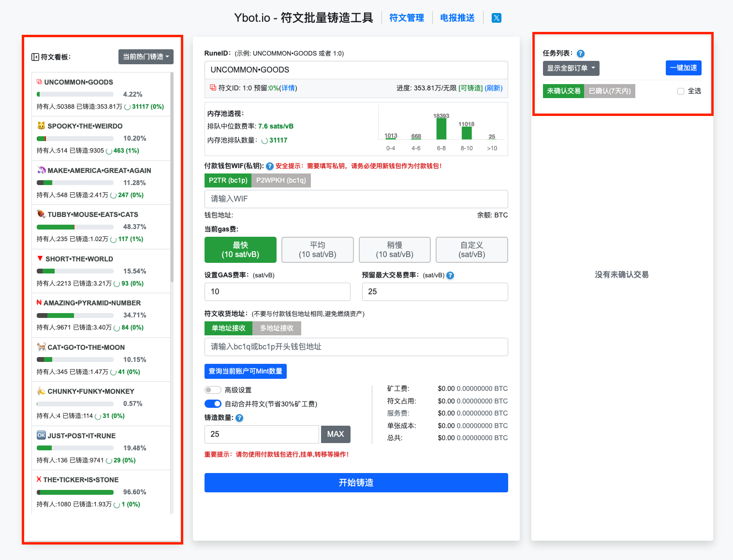Select the P2WPKH (bc1q) wallet tab
This screenshot has width=733, height=560.
click(281, 180)
